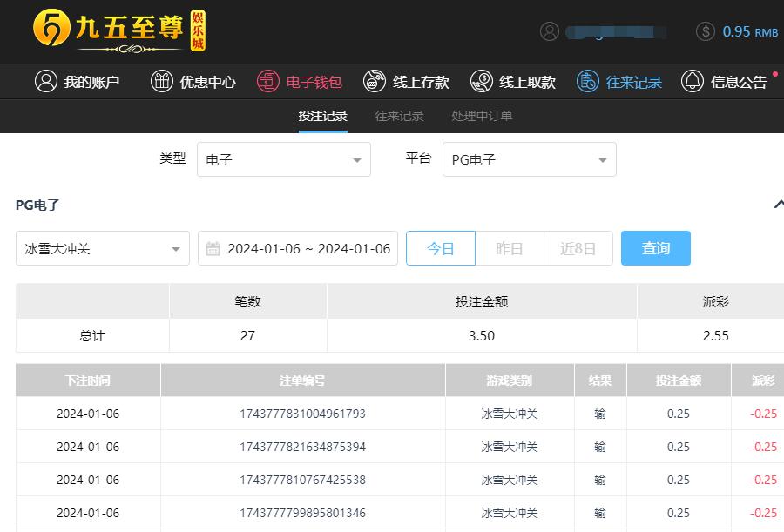Viewport: 784px width, 532px height.
Task: Collapse the PG电子 section chevron
Action: click(778, 205)
